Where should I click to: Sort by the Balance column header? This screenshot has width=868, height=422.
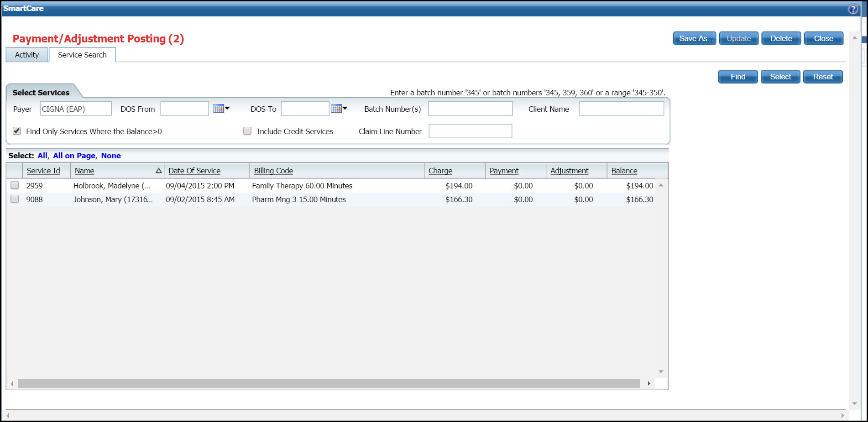coord(624,171)
